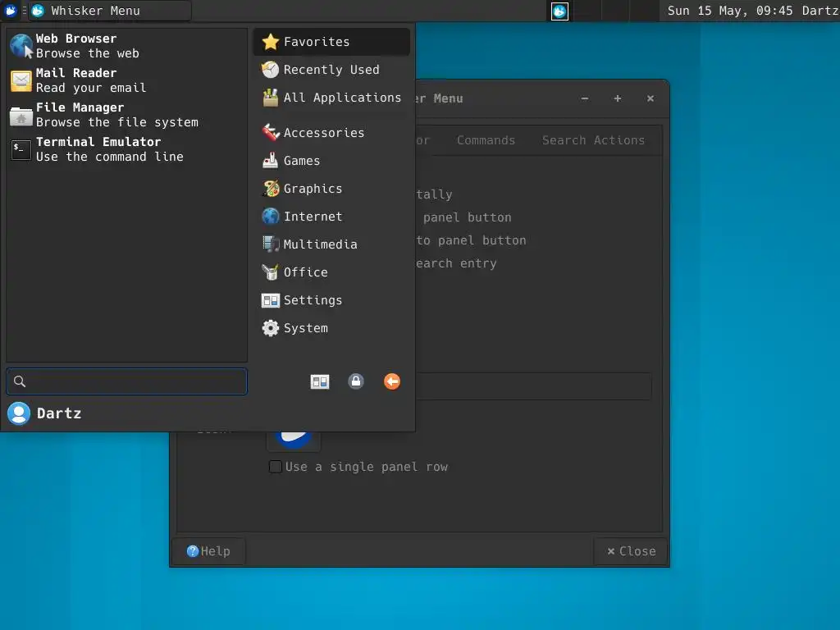Open the Multimedia category
The image size is (840, 630).
[331, 244]
